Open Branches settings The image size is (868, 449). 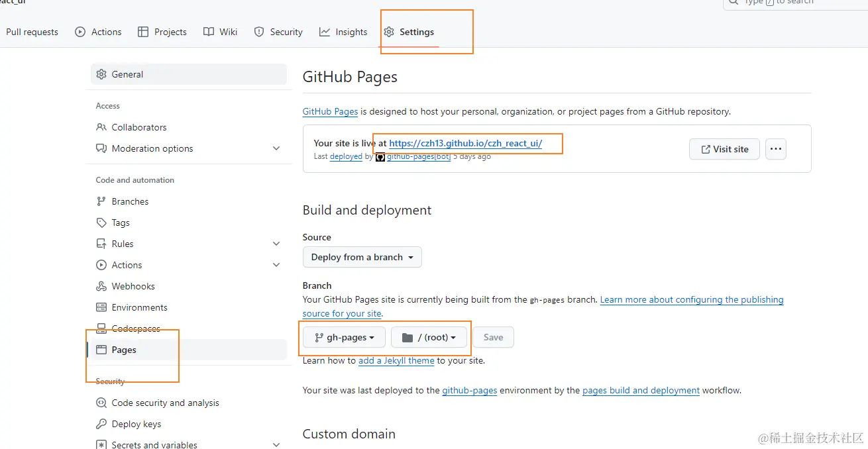[x=189, y=201]
